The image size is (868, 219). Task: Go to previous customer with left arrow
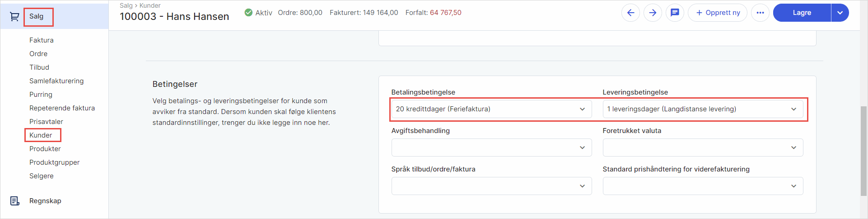(x=630, y=13)
